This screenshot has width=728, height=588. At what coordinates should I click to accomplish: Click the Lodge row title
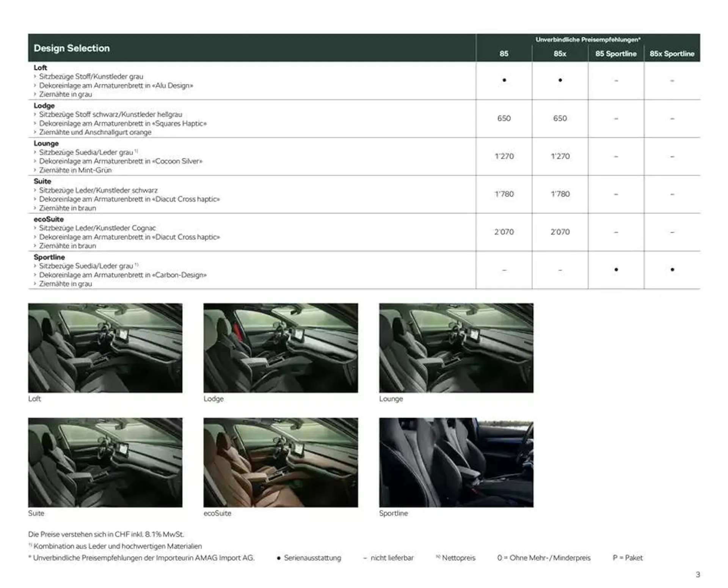point(44,105)
